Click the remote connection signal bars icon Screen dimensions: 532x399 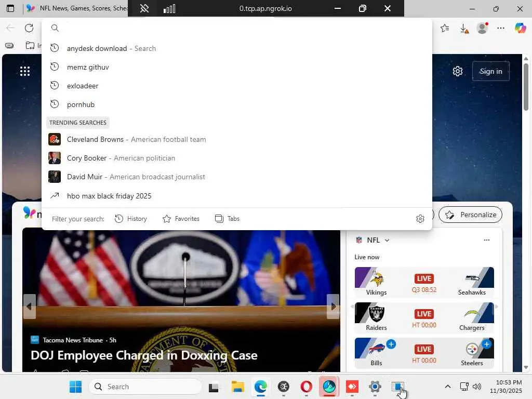[x=169, y=8]
